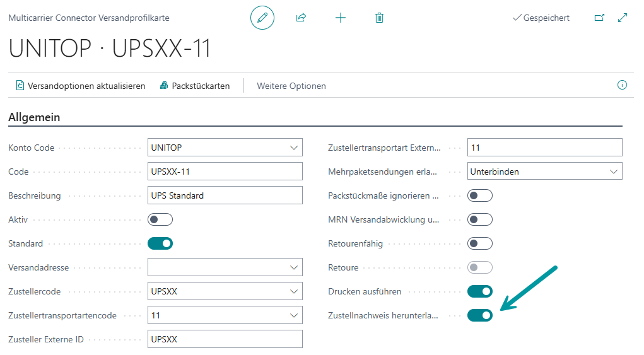
Task: Click the info circle icon
Action: 622,85
